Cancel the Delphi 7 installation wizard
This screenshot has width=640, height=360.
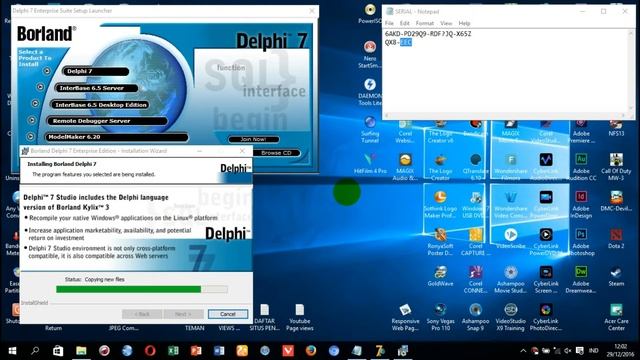click(x=228, y=314)
